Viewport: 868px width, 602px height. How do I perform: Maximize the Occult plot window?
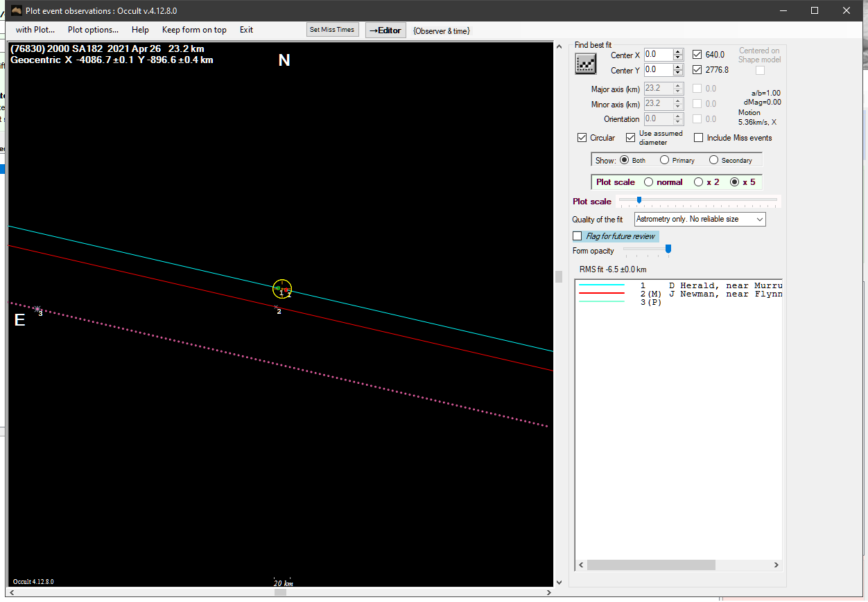click(815, 10)
